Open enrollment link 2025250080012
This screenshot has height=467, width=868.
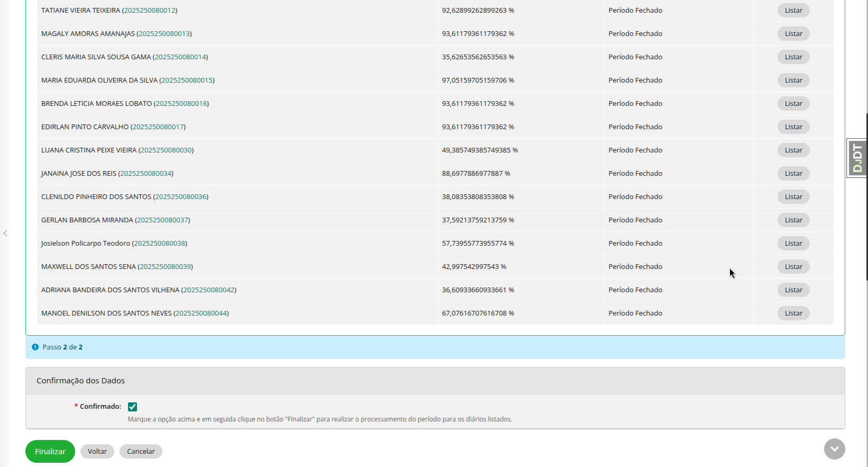pyautogui.click(x=150, y=10)
